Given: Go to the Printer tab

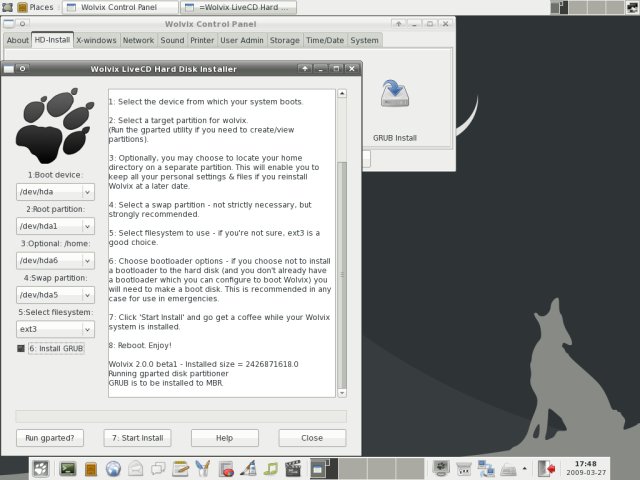Looking at the screenshot, I should [x=202, y=40].
